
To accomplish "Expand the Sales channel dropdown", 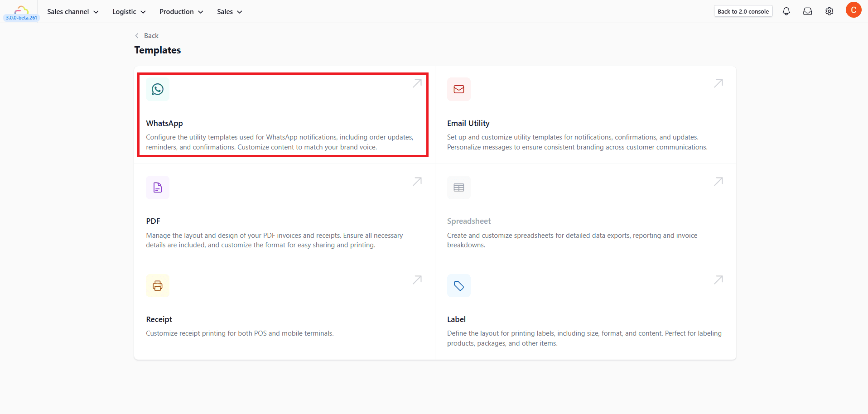I will 72,12.
